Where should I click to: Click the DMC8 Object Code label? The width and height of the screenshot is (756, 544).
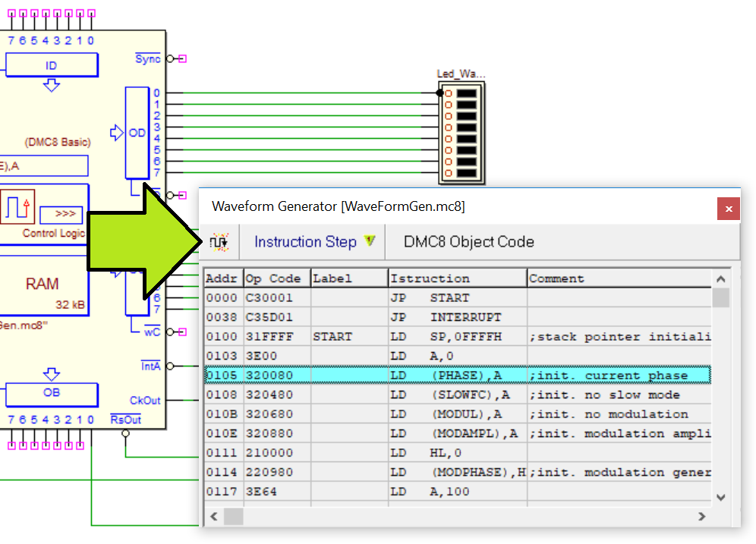[x=468, y=241]
